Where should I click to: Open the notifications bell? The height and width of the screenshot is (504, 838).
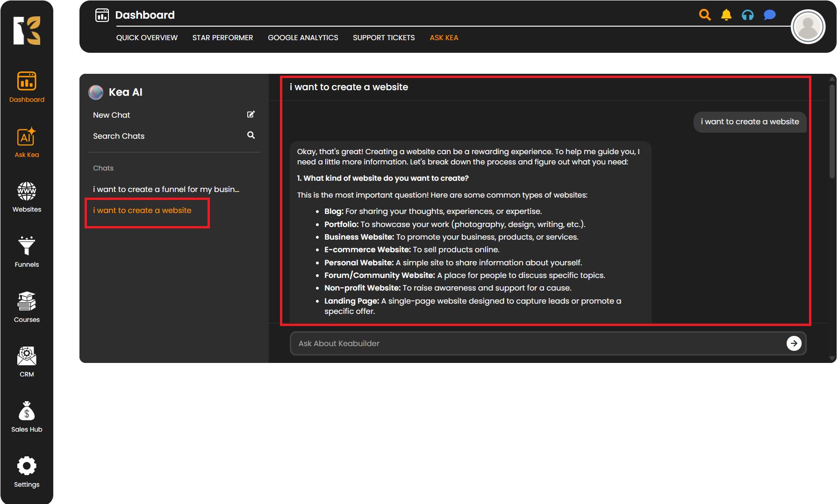726,15
